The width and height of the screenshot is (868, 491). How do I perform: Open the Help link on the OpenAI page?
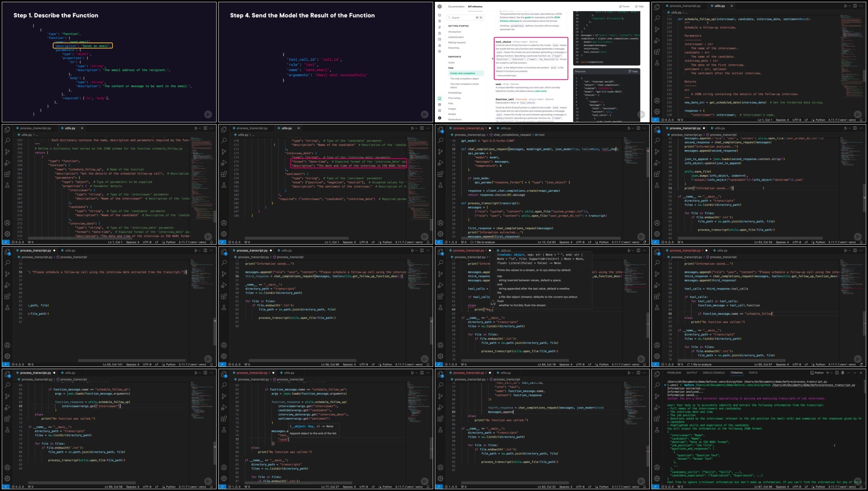pos(639,6)
